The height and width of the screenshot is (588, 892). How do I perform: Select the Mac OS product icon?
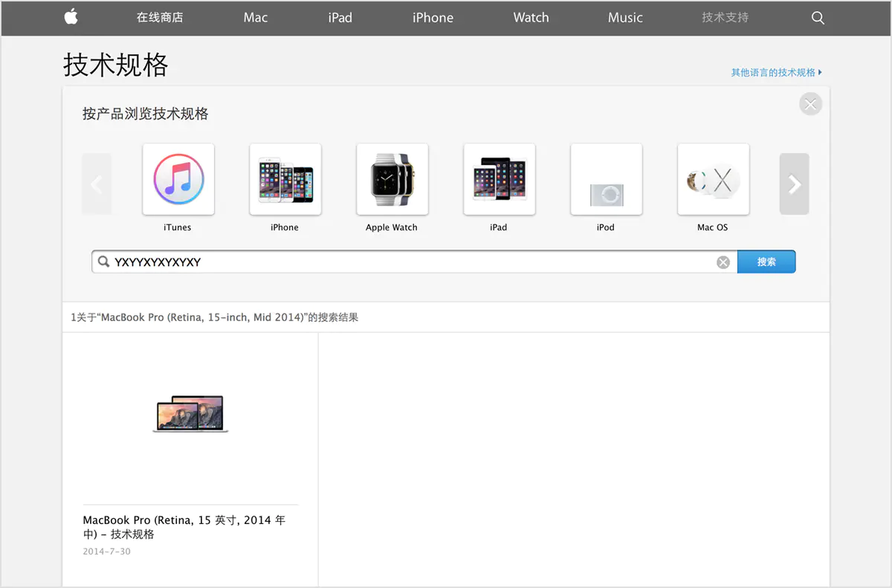[713, 179]
